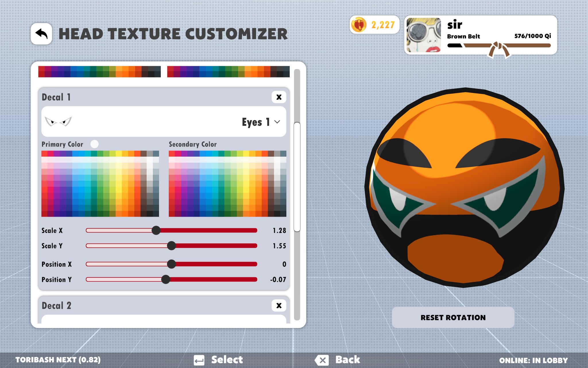Expand the Eyes 1 dropdown chevron
The image size is (588, 368).
(x=277, y=122)
